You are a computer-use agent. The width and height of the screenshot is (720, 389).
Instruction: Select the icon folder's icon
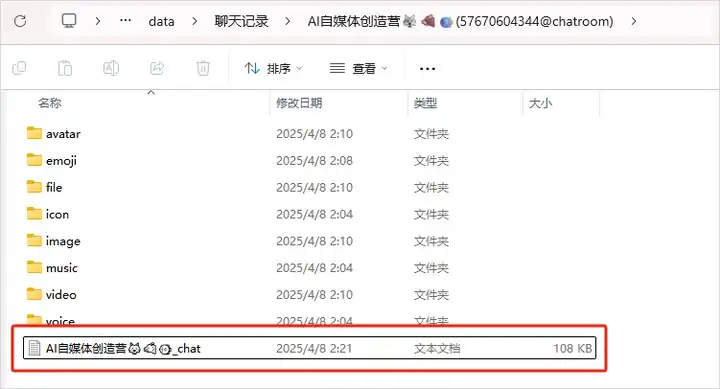click(x=34, y=214)
